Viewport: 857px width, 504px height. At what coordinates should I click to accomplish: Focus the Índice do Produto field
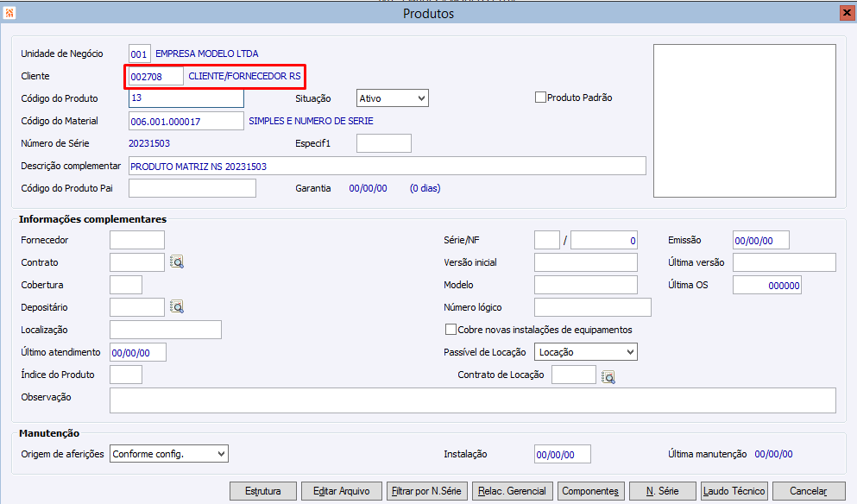point(126,375)
